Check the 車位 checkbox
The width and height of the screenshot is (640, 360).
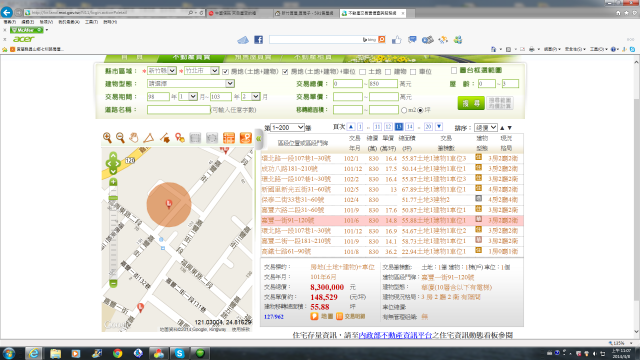413,72
